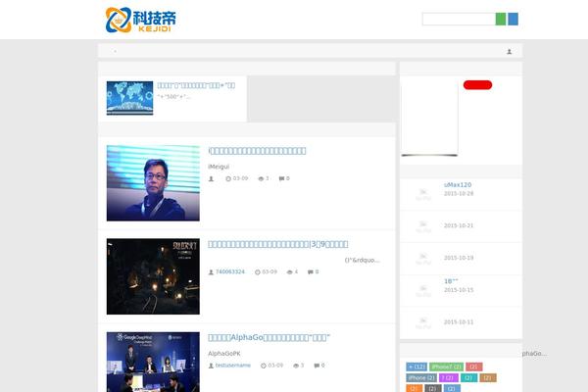Open article title above iMeigui excerpt
The width and height of the screenshot is (588, 392).
coord(257,151)
